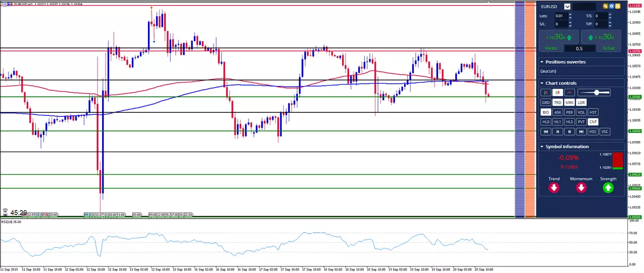Toggle the LDR button

click(581, 102)
